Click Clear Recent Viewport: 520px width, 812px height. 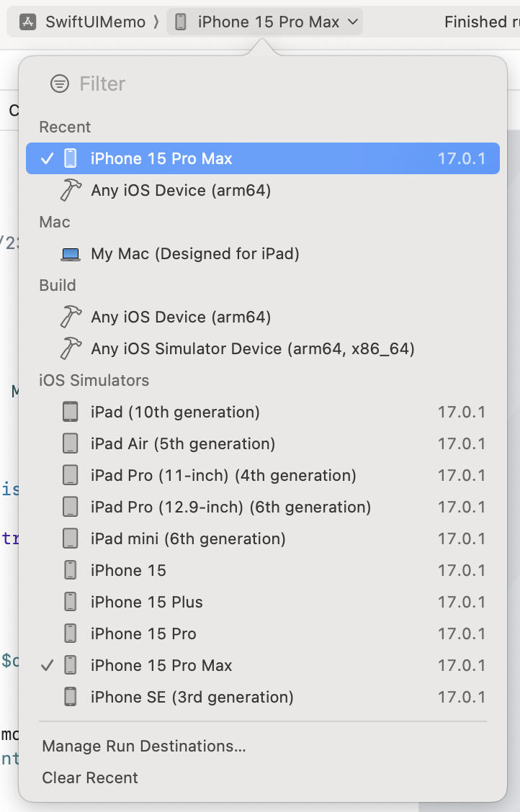point(90,778)
